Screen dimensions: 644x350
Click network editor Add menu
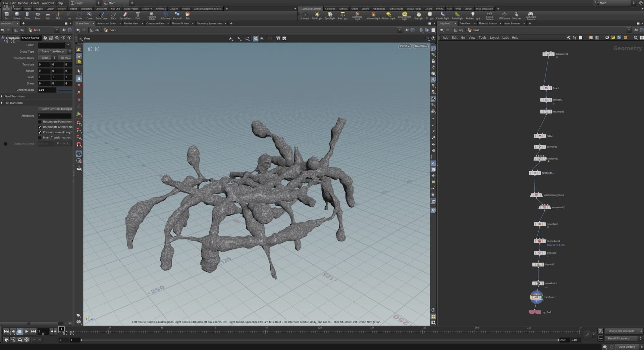[x=445, y=38]
